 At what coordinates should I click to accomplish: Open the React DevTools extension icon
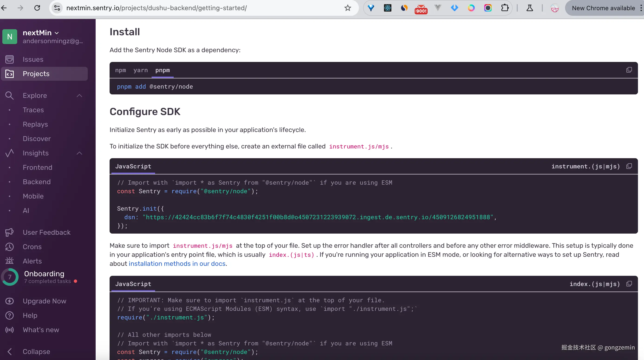pos(388,8)
